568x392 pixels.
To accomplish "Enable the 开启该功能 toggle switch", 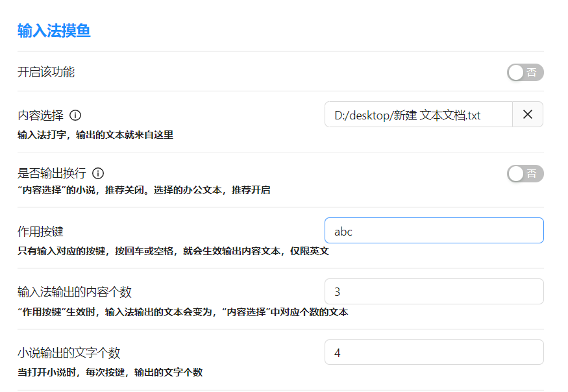I will pos(525,72).
